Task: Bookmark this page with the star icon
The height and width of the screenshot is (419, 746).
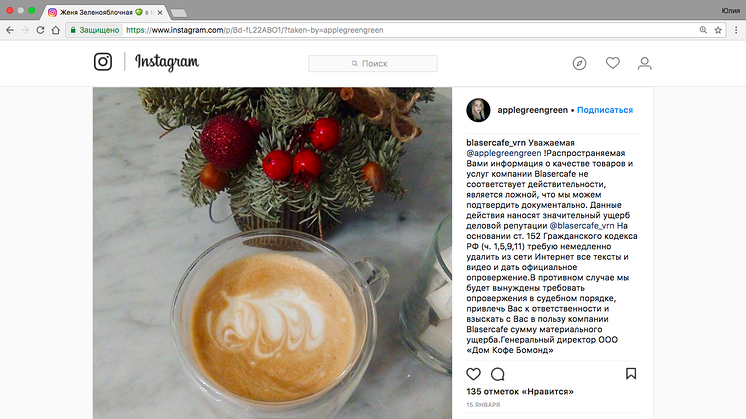Action: (x=718, y=30)
